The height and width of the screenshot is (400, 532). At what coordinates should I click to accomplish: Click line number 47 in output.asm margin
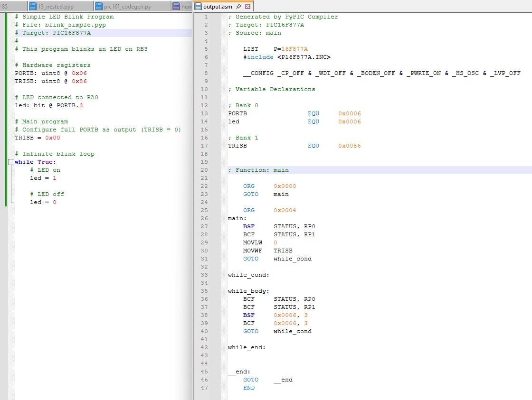click(x=204, y=388)
